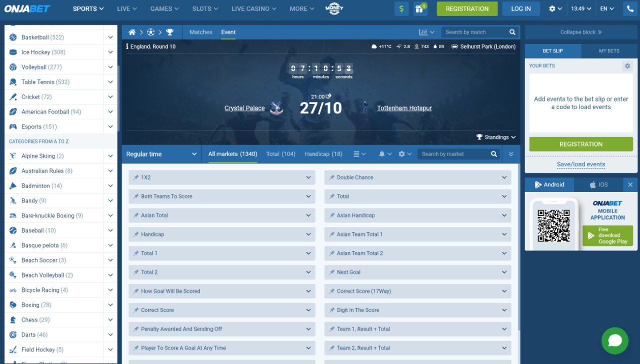Pin the Both Teams To Score market
Viewport: 640px width, 364px height.
pyautogui.click(x=135, y=196)
